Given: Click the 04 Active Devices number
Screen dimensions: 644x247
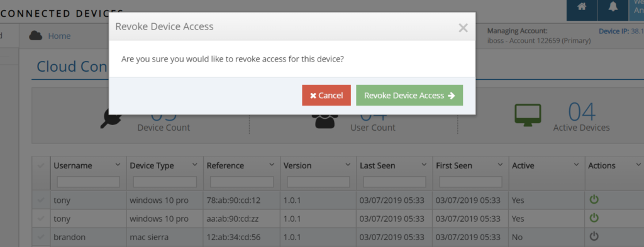Looking at the screenshot, I should point(582,112).
